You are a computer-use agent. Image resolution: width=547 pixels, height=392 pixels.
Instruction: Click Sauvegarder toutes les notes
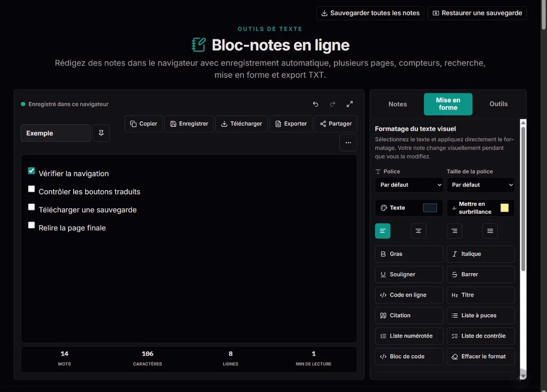tap(370, 13)
